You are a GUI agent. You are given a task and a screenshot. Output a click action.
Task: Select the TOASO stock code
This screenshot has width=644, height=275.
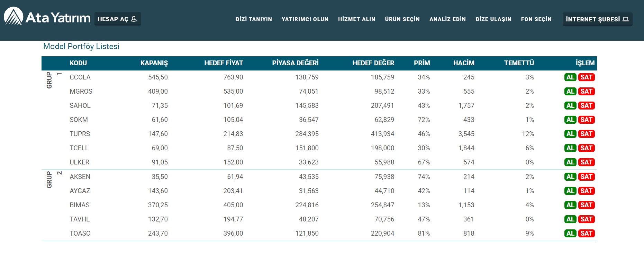tap(80, 234)
